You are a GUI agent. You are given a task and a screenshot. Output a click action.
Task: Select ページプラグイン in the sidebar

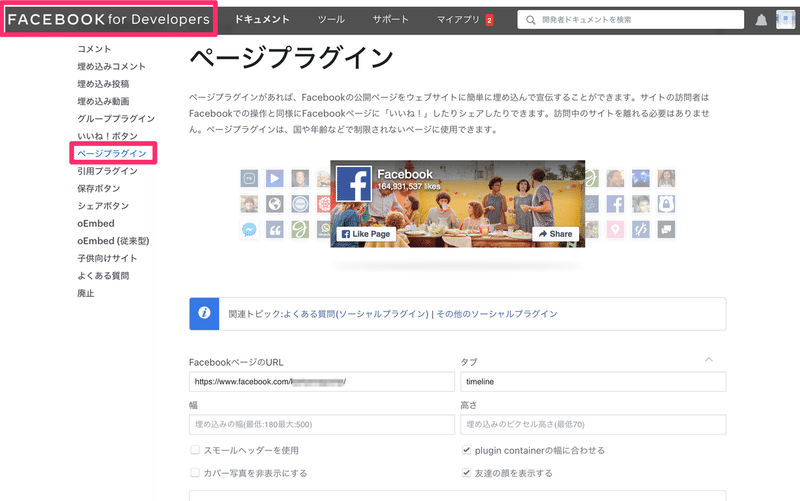[112, 153]
